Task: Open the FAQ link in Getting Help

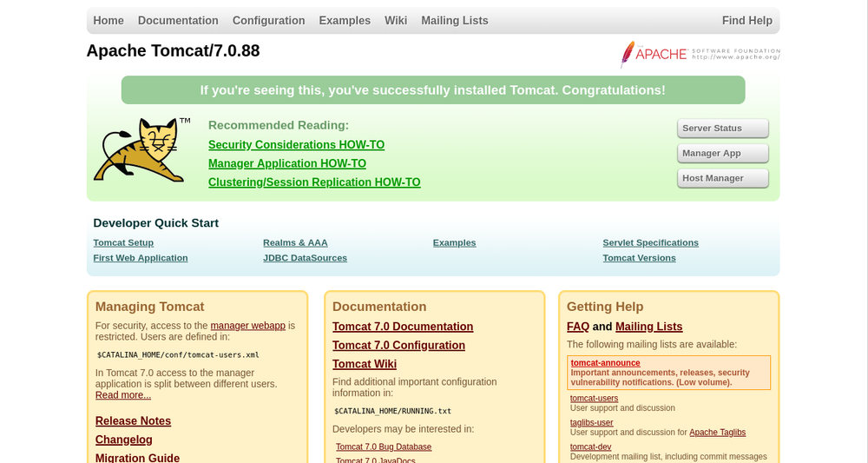Action: click(578, 327)
